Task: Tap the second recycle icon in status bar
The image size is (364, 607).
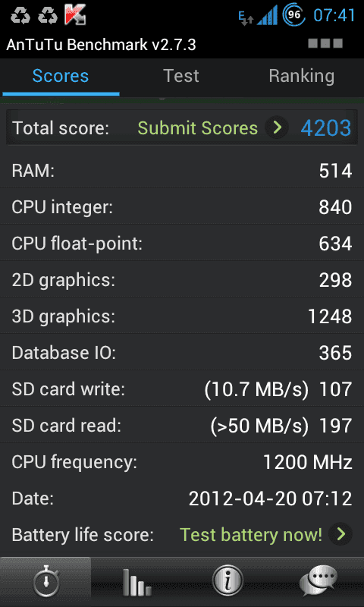Action: pos(48,15)
